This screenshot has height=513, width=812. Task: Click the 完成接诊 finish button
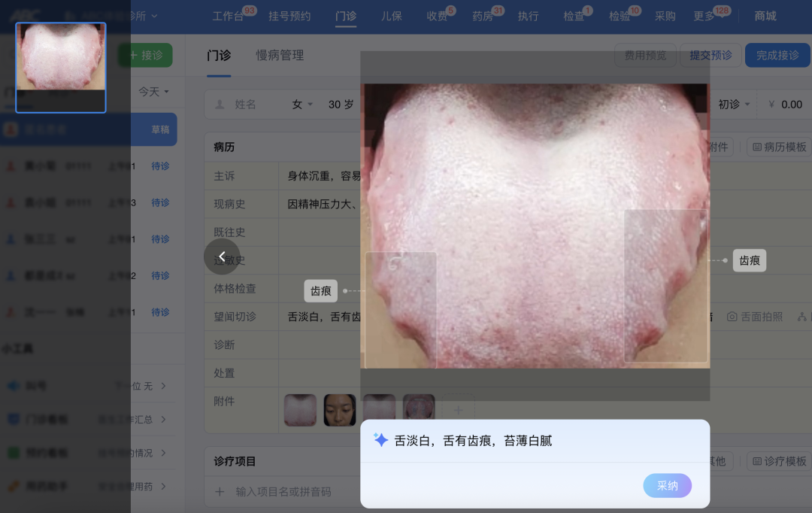click(x=777, y=55)
